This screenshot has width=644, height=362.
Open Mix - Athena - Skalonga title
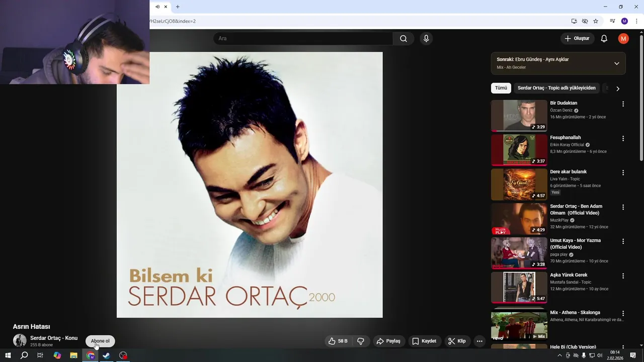[x=575, y=313]
